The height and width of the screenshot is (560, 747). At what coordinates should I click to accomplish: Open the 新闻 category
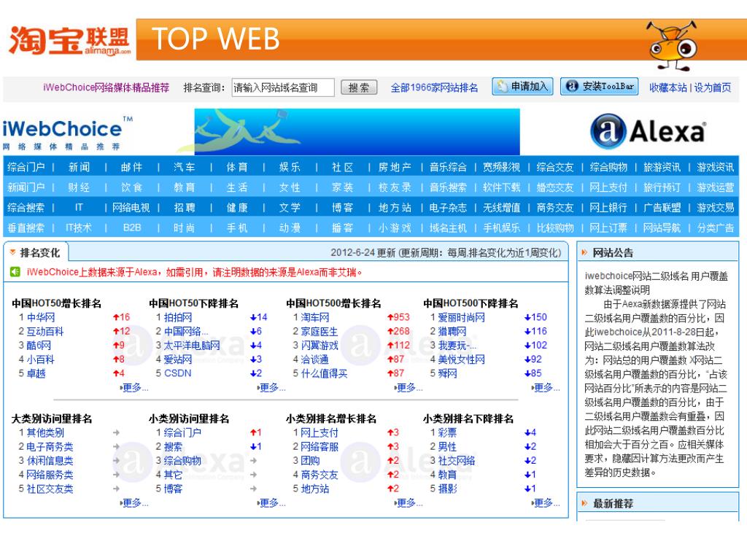pos(79,167)
